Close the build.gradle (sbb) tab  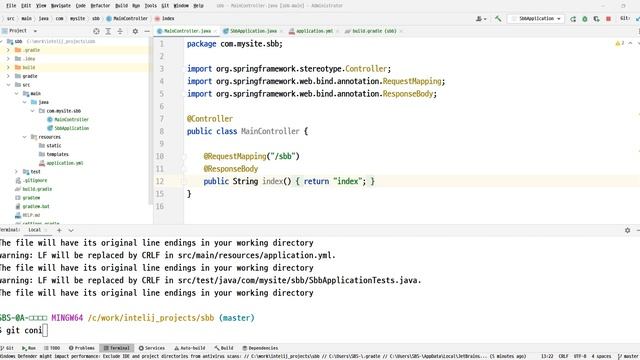(x=400, y=31)
